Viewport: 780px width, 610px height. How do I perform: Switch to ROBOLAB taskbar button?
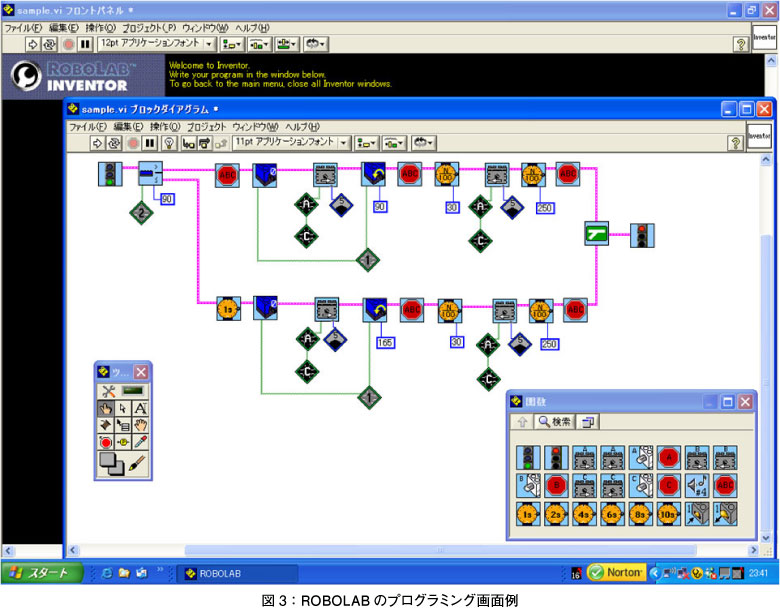238,574
